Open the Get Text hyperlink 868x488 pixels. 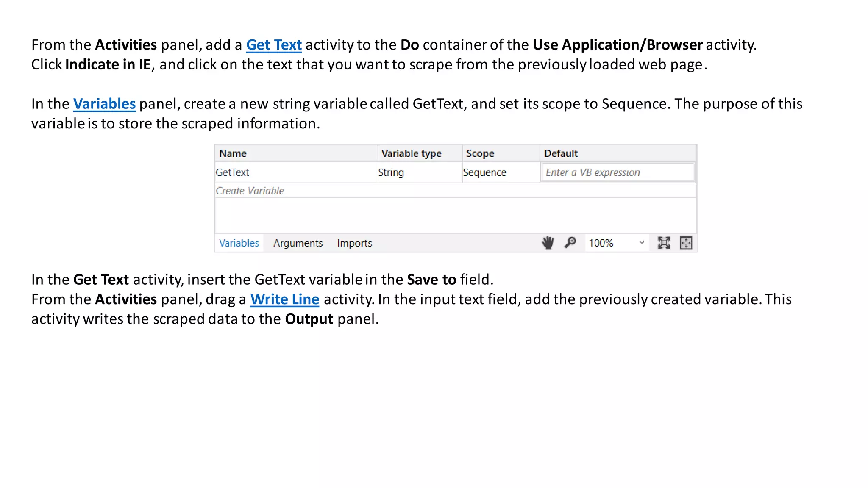coord(274,45)
